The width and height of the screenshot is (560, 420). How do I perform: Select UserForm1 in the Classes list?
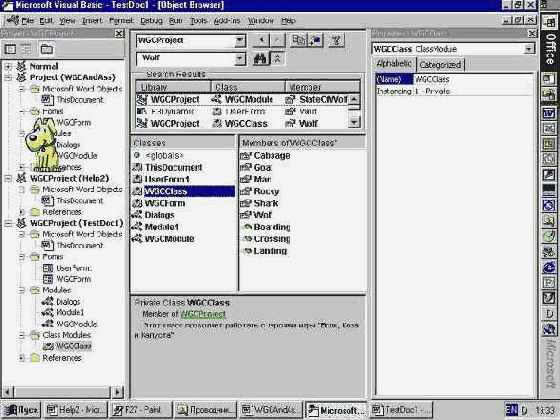coord(167,179)
